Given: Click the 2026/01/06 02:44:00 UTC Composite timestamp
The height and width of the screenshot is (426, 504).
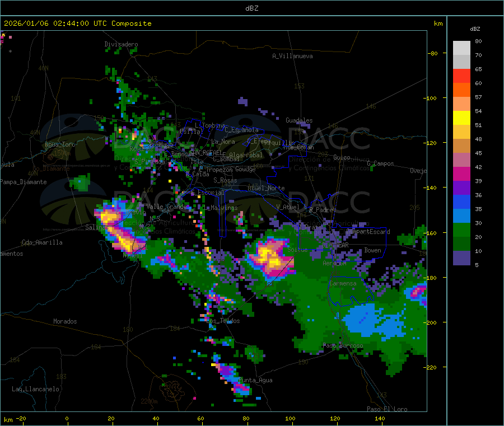Looking at the screenshot, I should point(77,24).
